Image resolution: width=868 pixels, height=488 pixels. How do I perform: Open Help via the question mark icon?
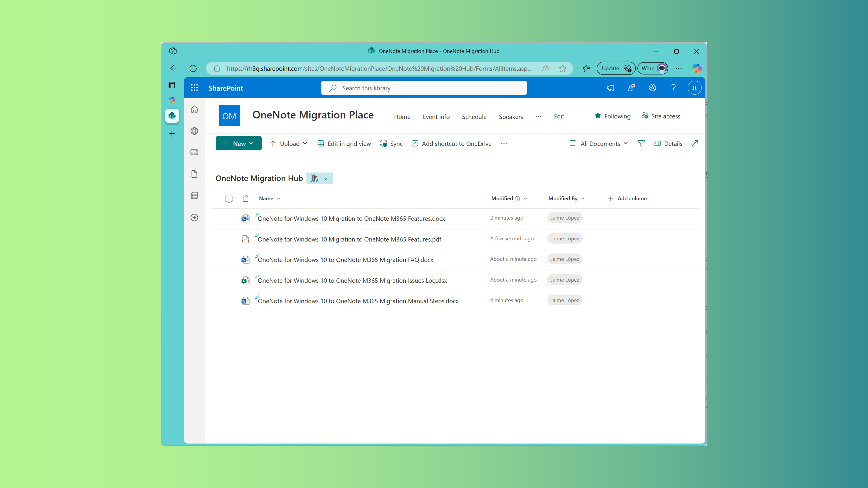673,88
